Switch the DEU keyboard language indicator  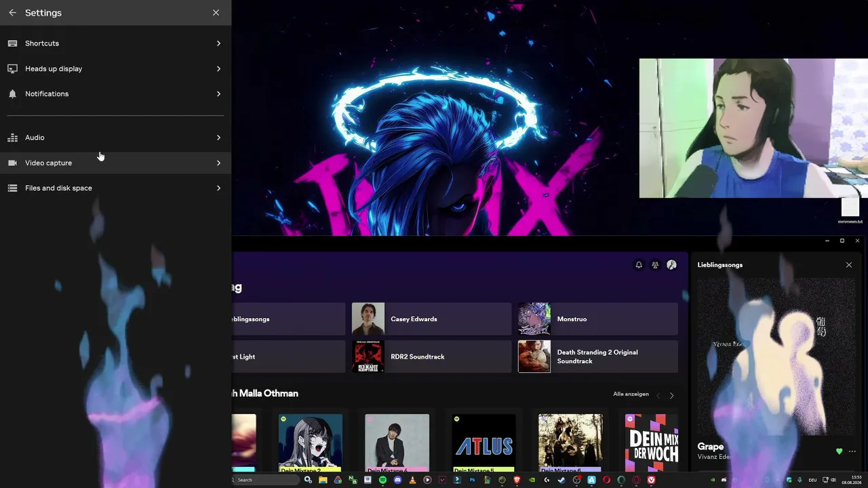(x=812, y=480)
